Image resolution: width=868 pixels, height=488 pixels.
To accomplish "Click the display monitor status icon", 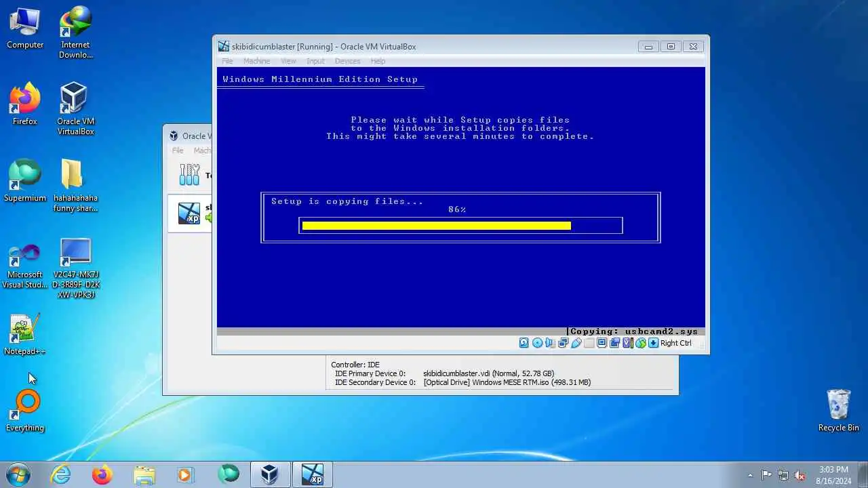I will pos(601,343).
